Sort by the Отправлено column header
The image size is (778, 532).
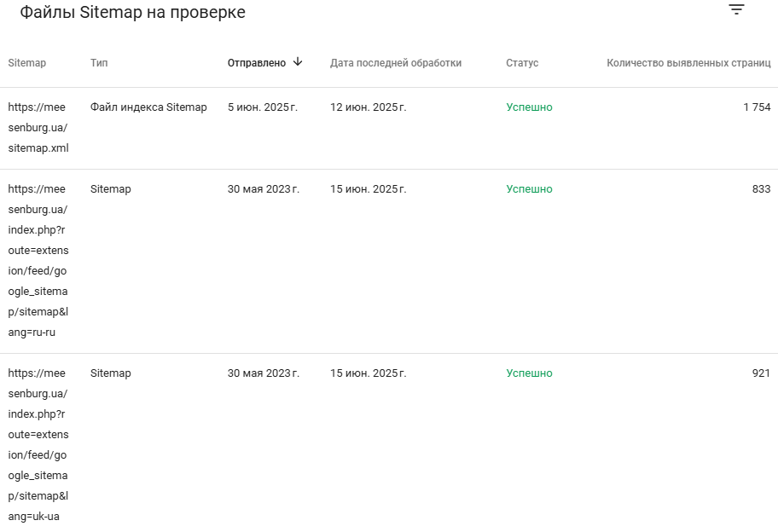click(257, 63)
